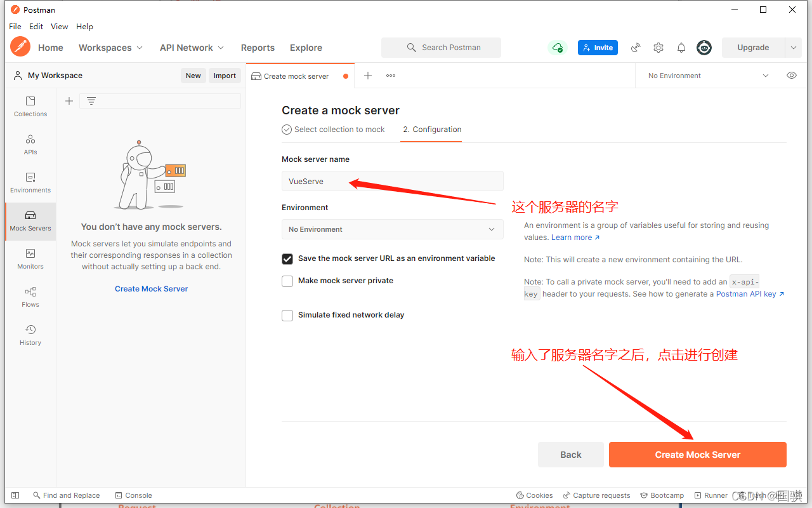
Task: Open the notifications bell
Action: (681, 48)
